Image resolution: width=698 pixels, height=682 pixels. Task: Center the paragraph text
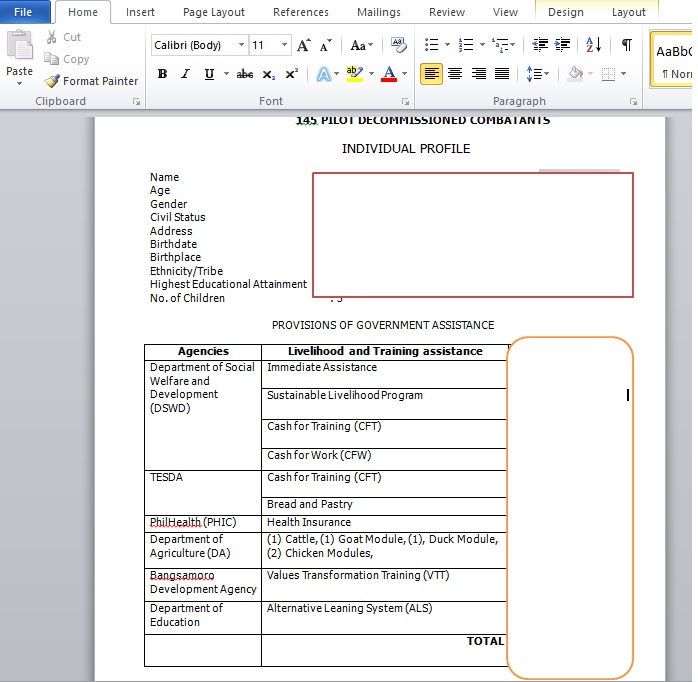coord(455,73)
